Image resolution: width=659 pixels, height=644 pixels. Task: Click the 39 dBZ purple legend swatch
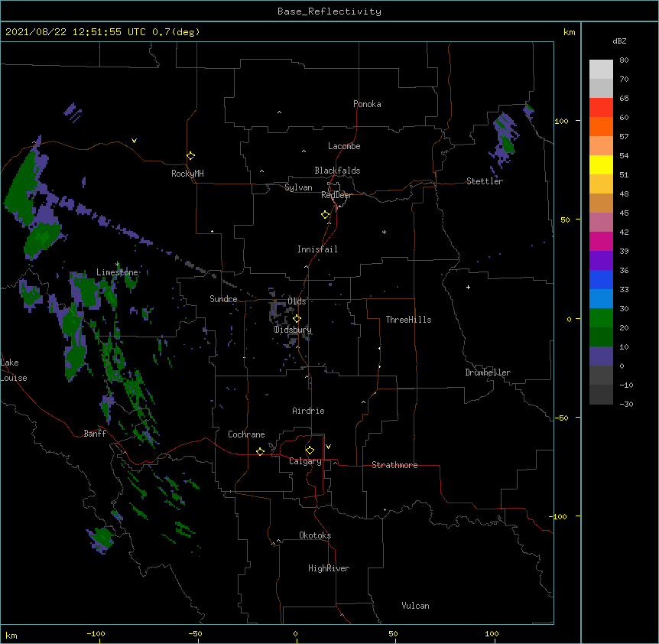[601, 261]
